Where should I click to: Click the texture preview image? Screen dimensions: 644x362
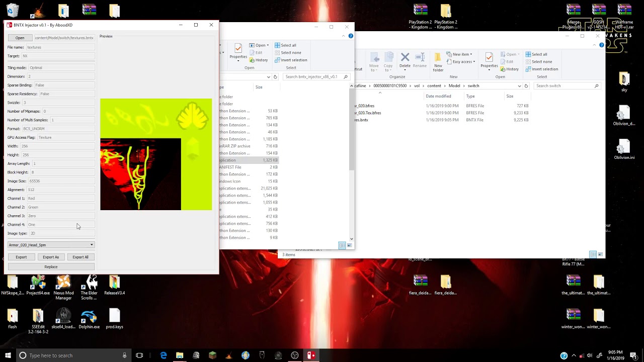pyautogui.click(x=156, y=154)
